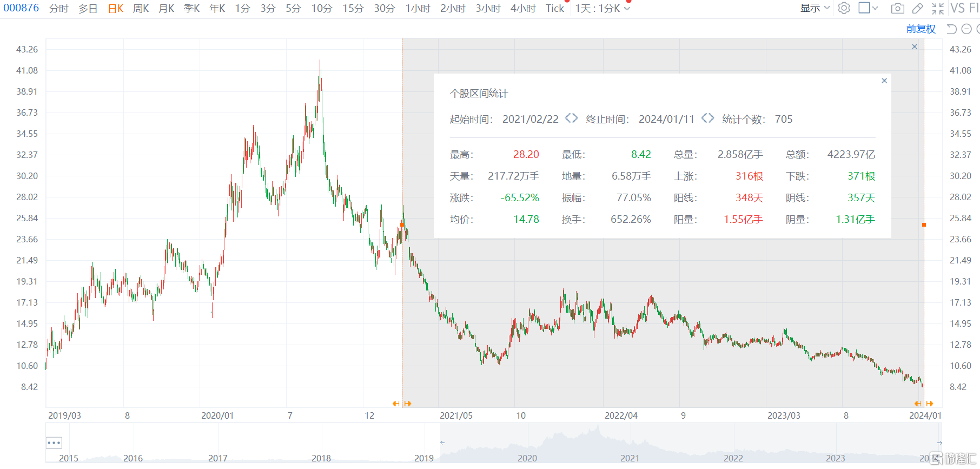
Task: Click the left range-start orange marker
Action: click(402, 224)
